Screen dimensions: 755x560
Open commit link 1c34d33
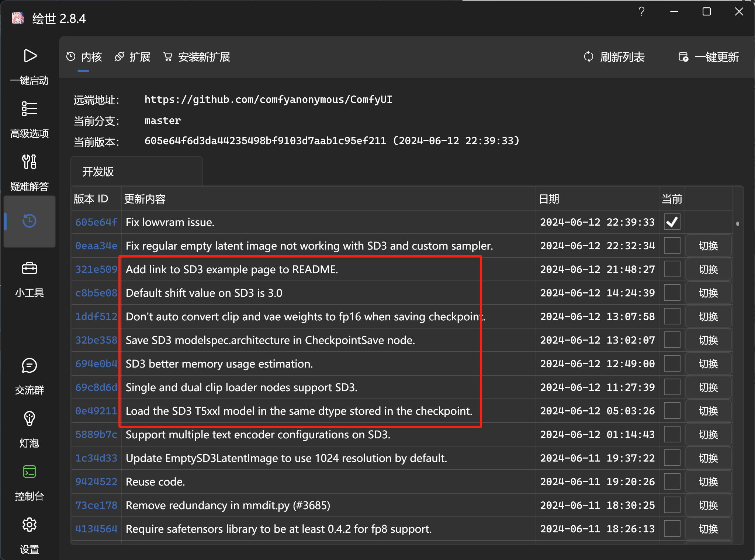96,458
